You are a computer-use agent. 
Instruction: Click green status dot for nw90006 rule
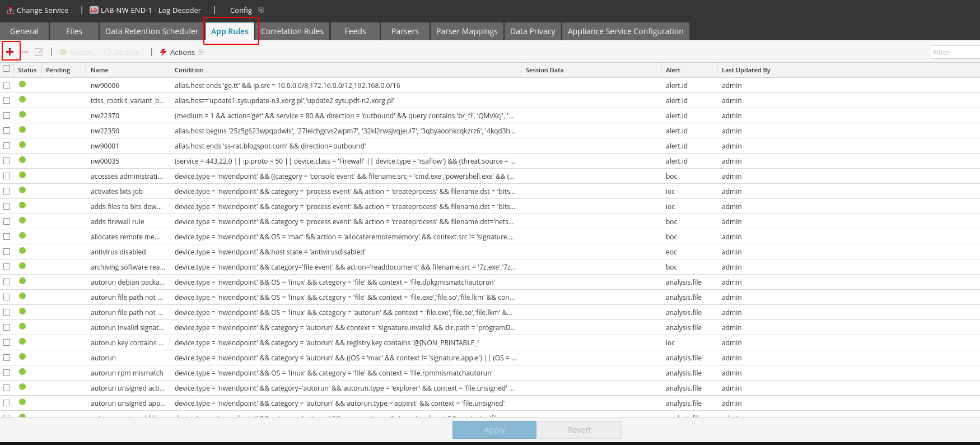[22, 85]
